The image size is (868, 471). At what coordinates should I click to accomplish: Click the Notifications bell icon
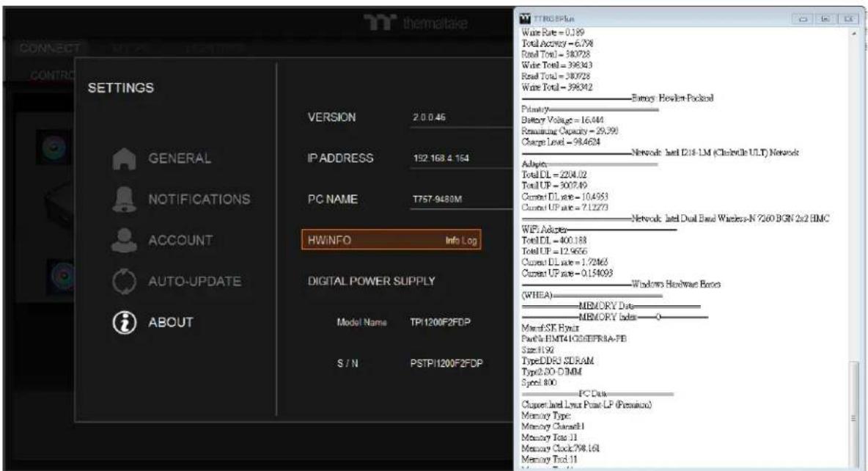point(124,200)
